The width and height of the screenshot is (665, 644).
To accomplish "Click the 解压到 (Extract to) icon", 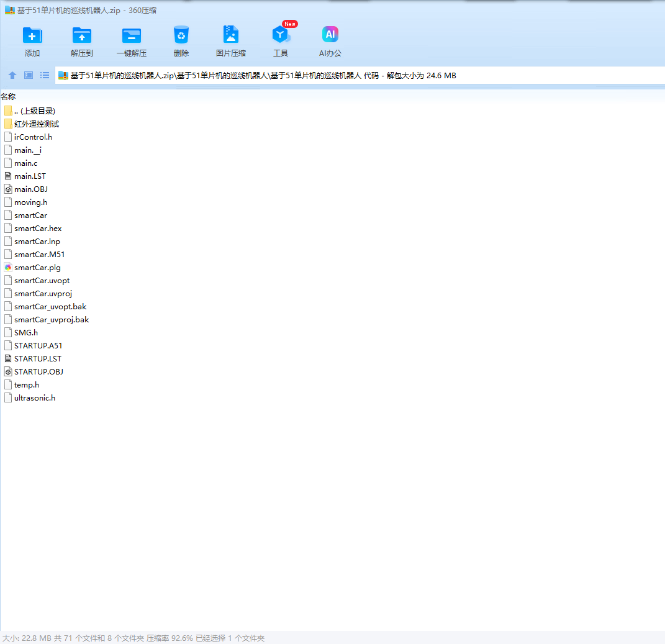I will 82,35.
